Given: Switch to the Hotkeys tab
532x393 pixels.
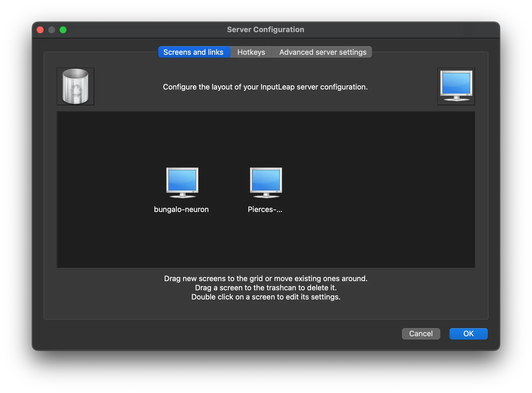Looking at the screenshot, I should [x=251, y=52].
